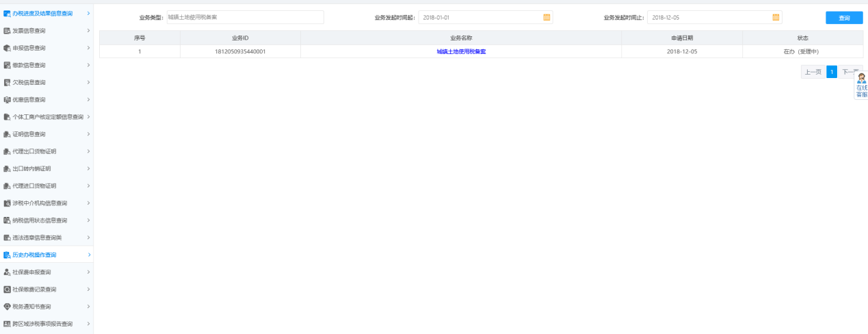The height and width of the screenshot is (334, 868).
Task: Expand 优惠信息查询 with its chevron arrow
Action: point(89,99)
